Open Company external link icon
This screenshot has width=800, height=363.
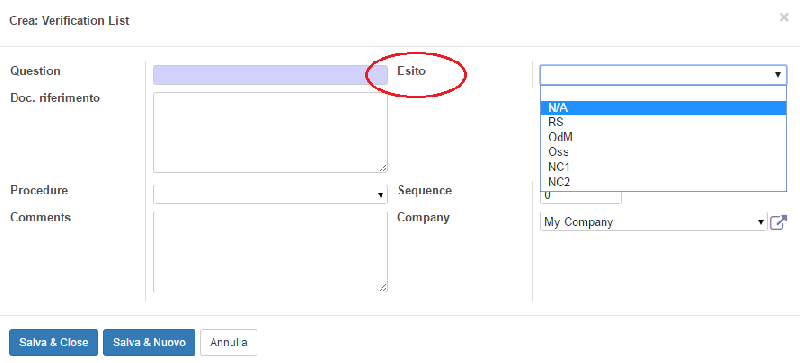(778, 222)
